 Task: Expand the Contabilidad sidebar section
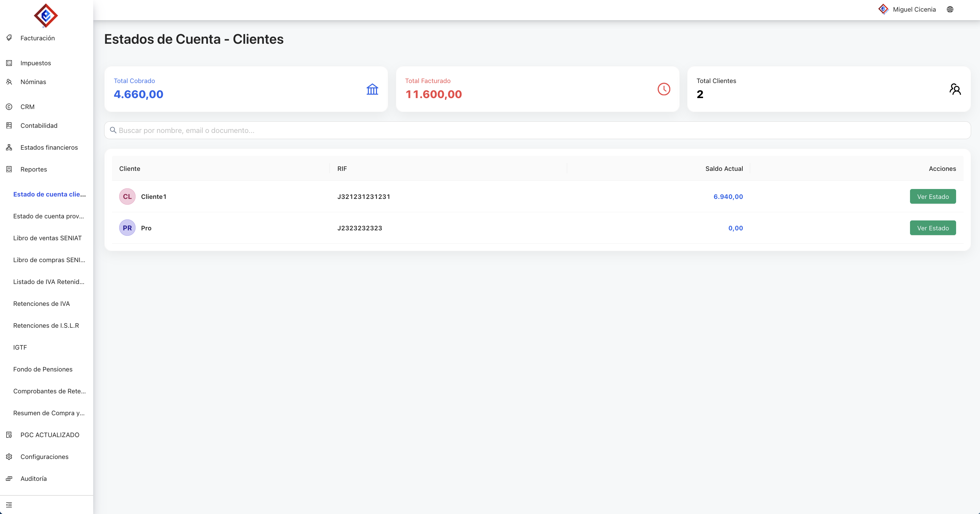pyautogui.click(x=39, y=126)
